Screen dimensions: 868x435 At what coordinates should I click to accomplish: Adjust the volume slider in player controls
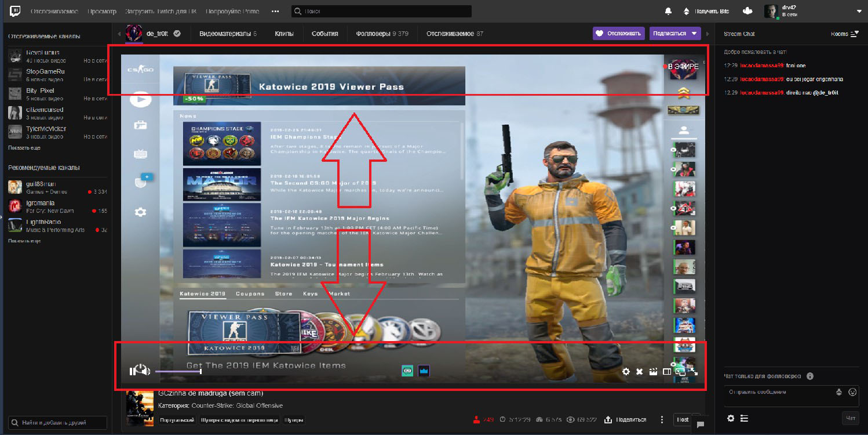[x=177, y=371]
